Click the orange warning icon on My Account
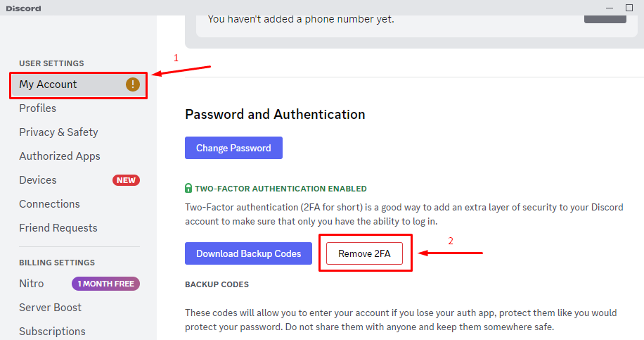Image resolution: width=644 pixels, height=340 pixels. tap(133, 84)
